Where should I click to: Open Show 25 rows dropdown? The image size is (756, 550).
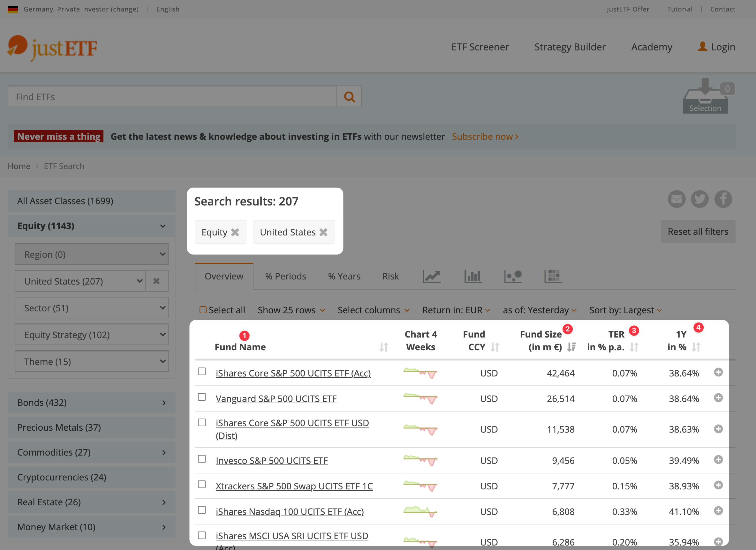[291, 310]
